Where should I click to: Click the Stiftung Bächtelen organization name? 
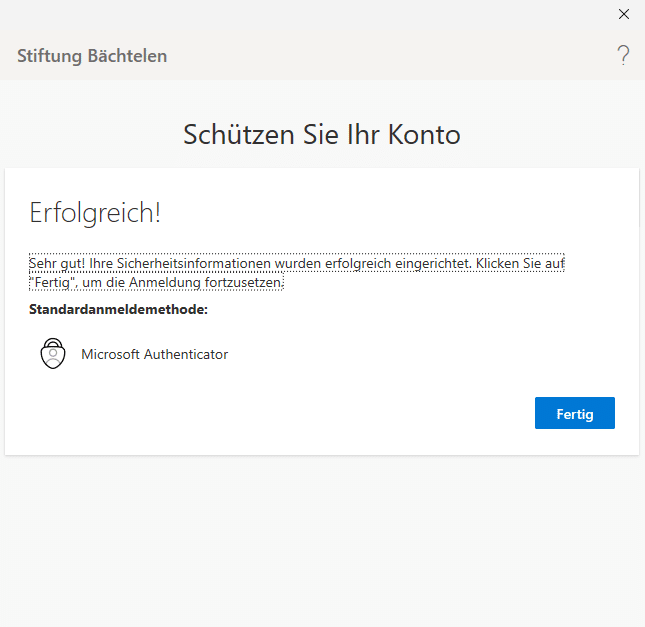coord(92,56)
